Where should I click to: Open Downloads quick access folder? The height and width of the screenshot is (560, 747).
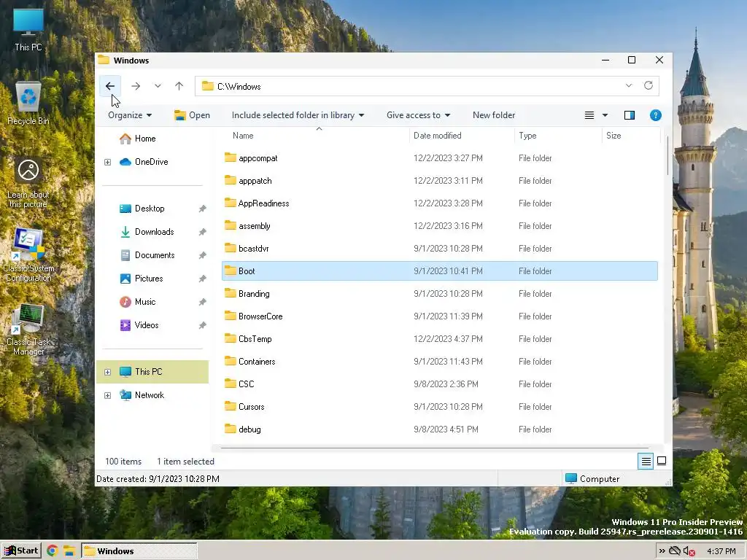(147, 232)
